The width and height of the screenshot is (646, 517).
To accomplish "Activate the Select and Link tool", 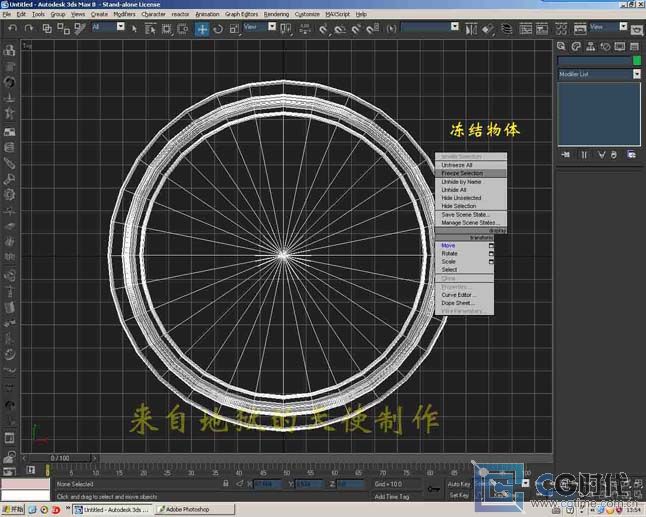I will 47,28.
